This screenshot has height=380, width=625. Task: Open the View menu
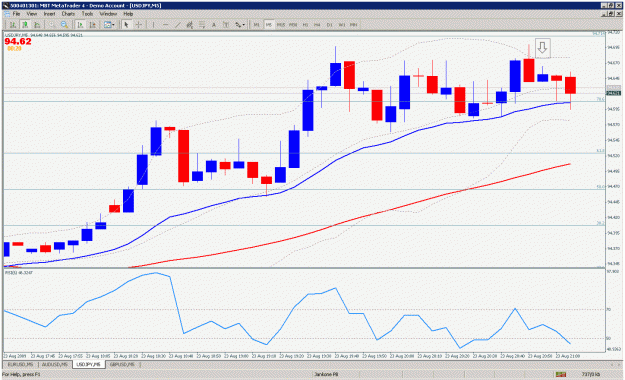[x=32, y=14]
